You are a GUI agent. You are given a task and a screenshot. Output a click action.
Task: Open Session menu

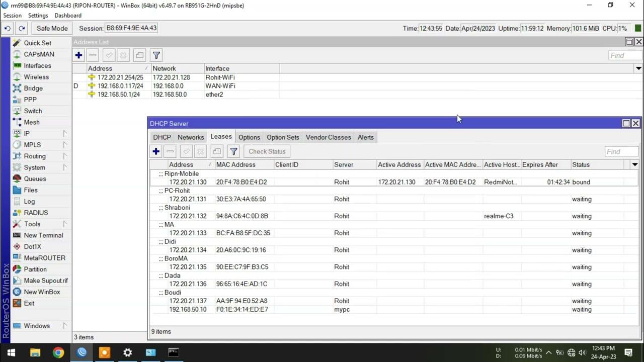(13, 16)
